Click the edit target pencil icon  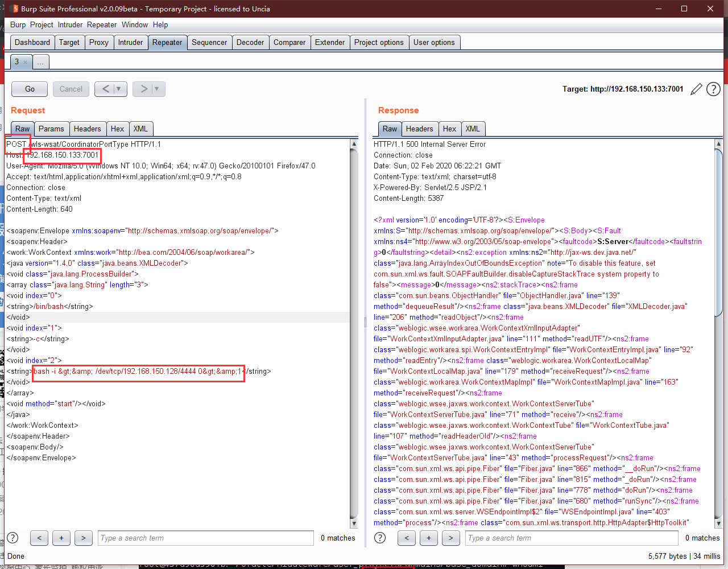(696, 89)
